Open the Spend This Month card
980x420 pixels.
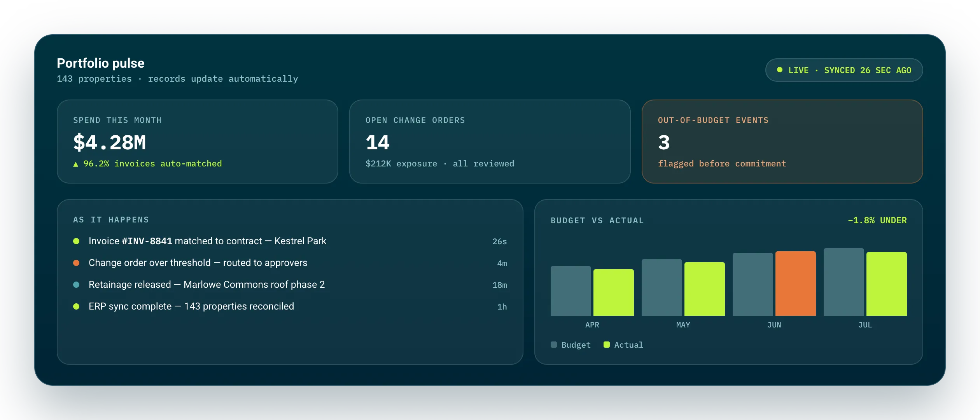pos(198,142)
